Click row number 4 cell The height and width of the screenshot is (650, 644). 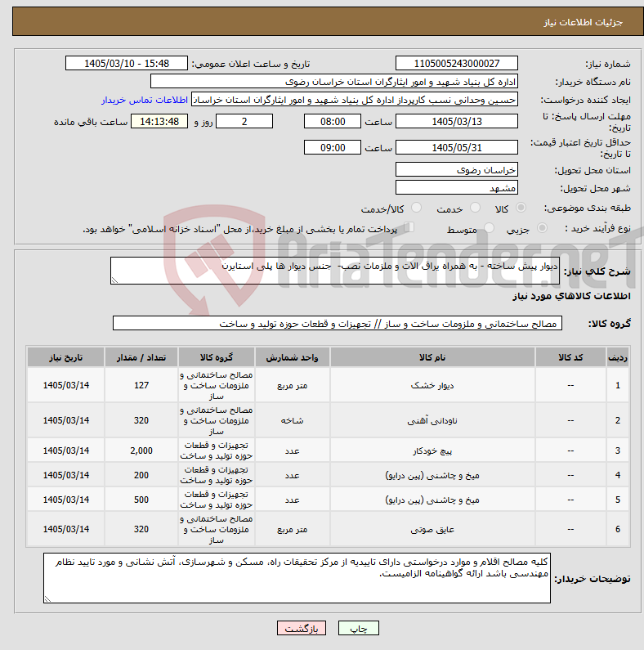(x=618, y=475)
